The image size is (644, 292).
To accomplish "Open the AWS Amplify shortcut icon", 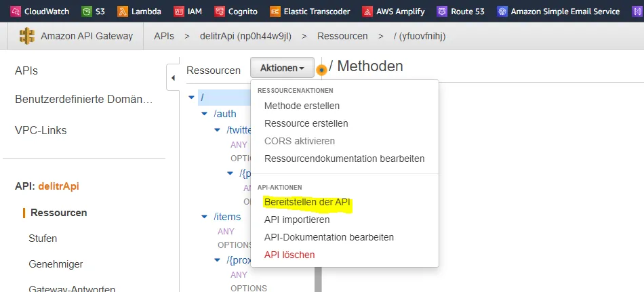I will pos(367,11).
